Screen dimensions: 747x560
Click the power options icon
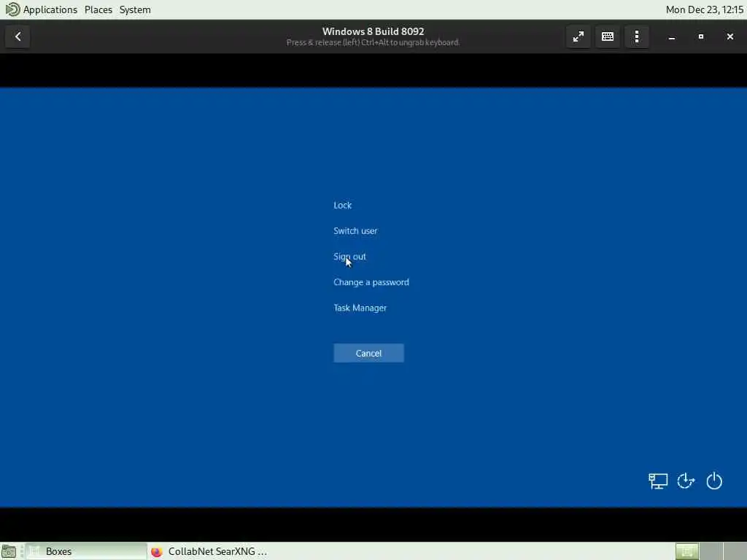click(714, 481)
